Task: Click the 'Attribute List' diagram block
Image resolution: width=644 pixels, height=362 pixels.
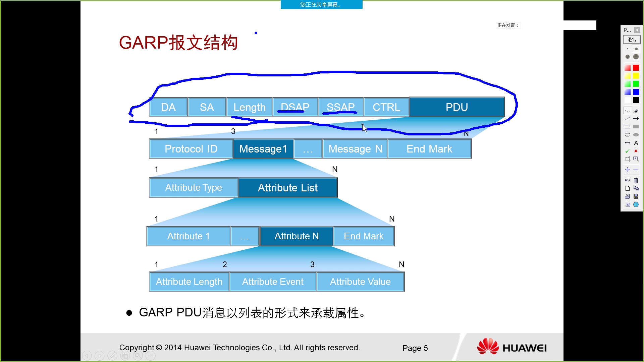Action: tap(288, 188)
